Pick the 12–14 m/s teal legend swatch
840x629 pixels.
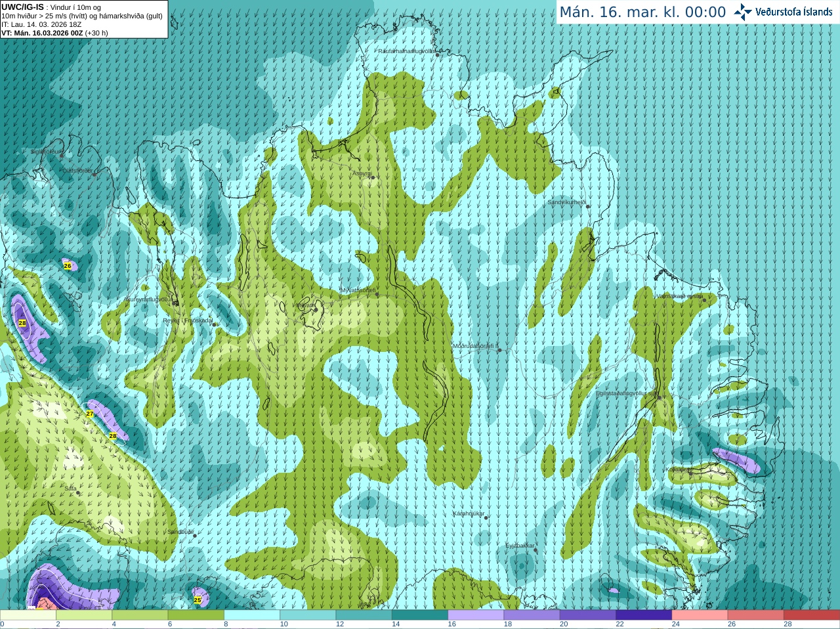tap(364, 615)
